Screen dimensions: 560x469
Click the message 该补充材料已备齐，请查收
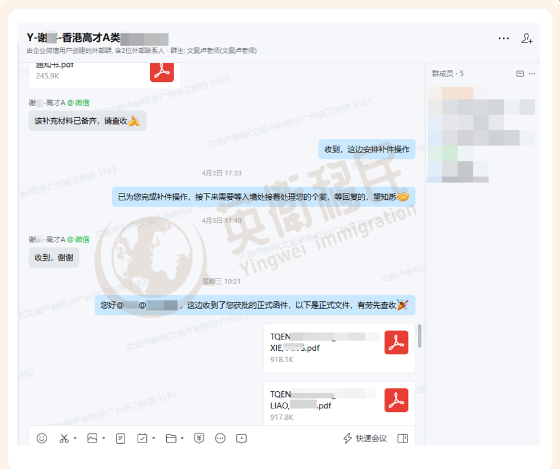tap(88, 121)
